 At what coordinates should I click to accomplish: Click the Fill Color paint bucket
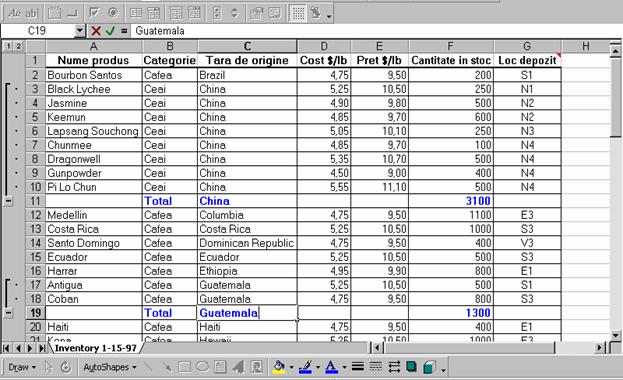[279, 367]
